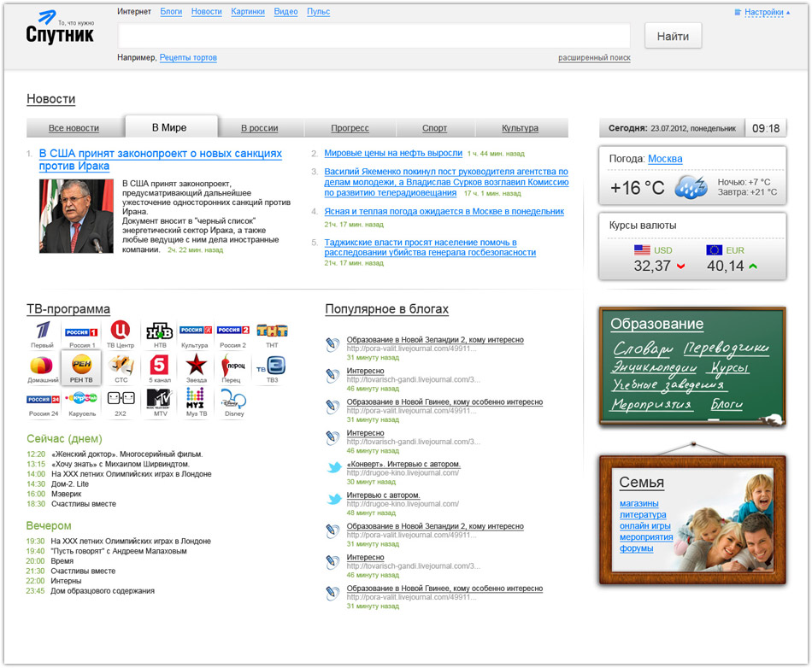Viewport: 812px width, 668px height.
Task: Open the Россия 2 channel icon
Action: [233, 330]
